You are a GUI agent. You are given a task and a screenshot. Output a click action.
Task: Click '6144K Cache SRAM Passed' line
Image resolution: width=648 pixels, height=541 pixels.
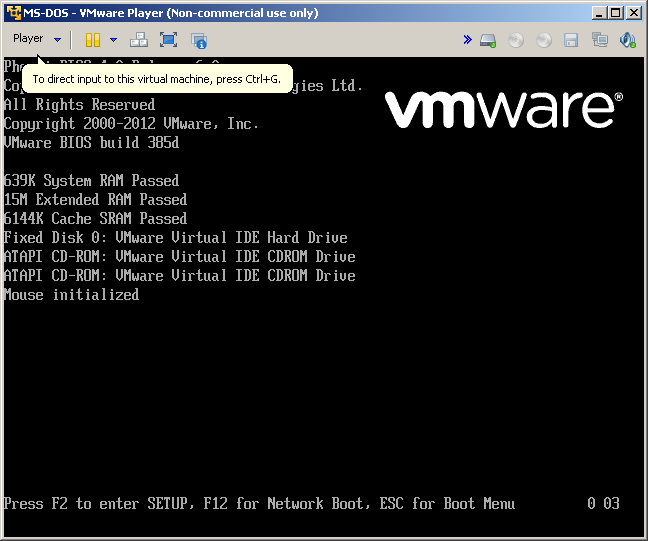click(x=95, y=219)
